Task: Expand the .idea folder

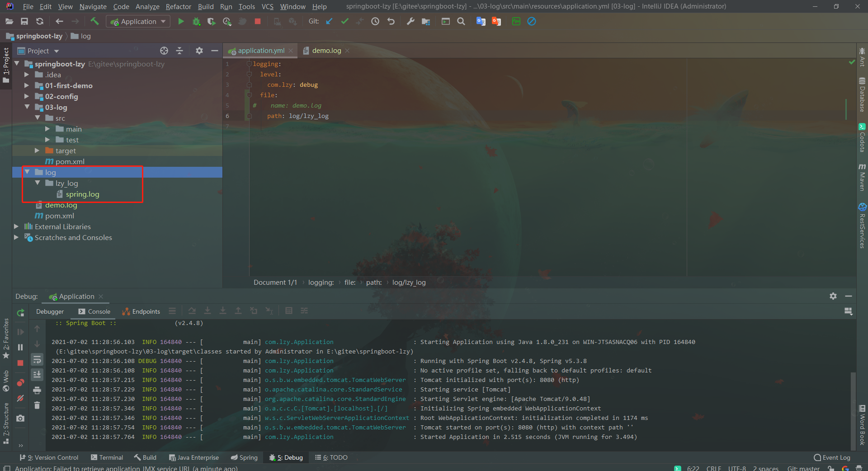Action: 27,75
